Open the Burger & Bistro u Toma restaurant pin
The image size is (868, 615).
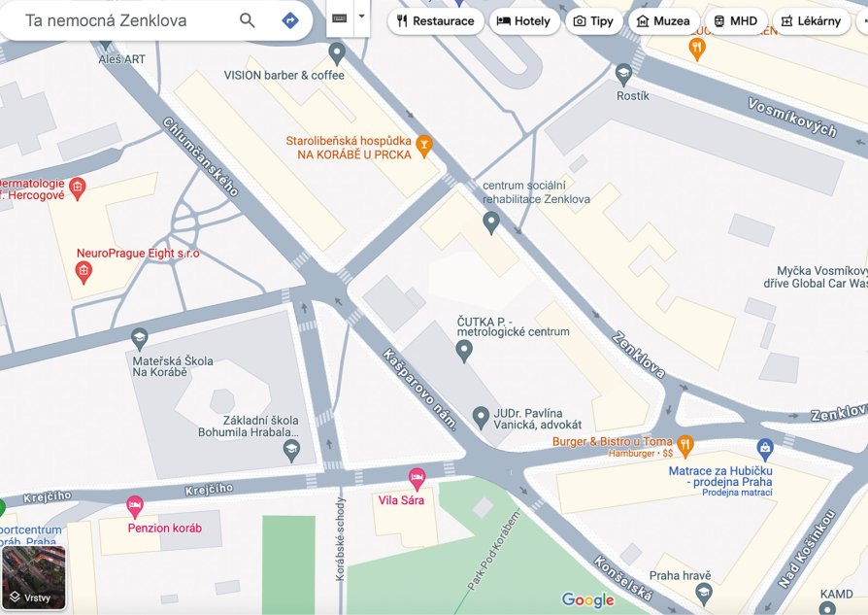pos(685,447)
